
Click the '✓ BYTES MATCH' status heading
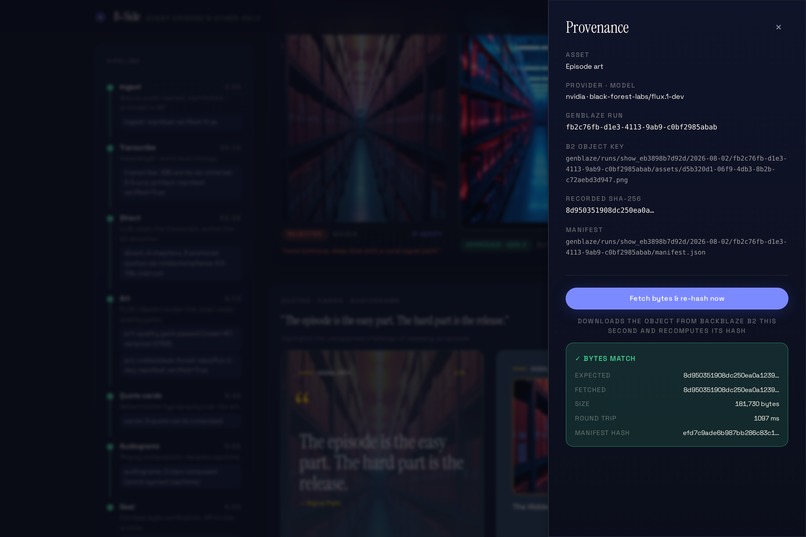605,359
